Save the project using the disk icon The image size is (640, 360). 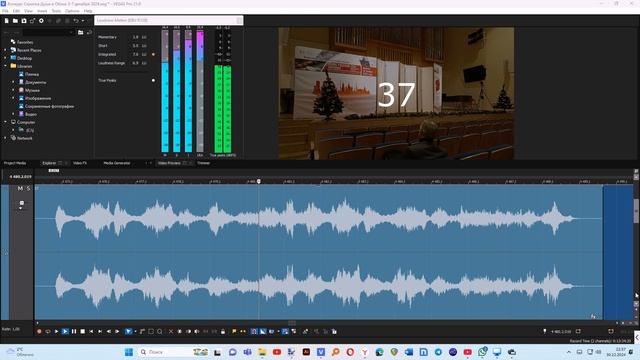24,21
